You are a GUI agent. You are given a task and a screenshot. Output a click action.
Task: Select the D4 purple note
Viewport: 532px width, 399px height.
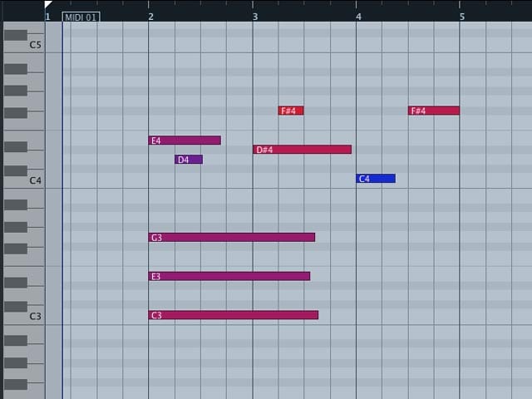click(x=189, y=160)
